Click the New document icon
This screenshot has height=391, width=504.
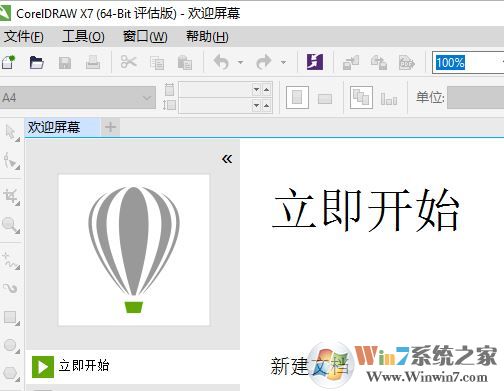pos(8,62)
